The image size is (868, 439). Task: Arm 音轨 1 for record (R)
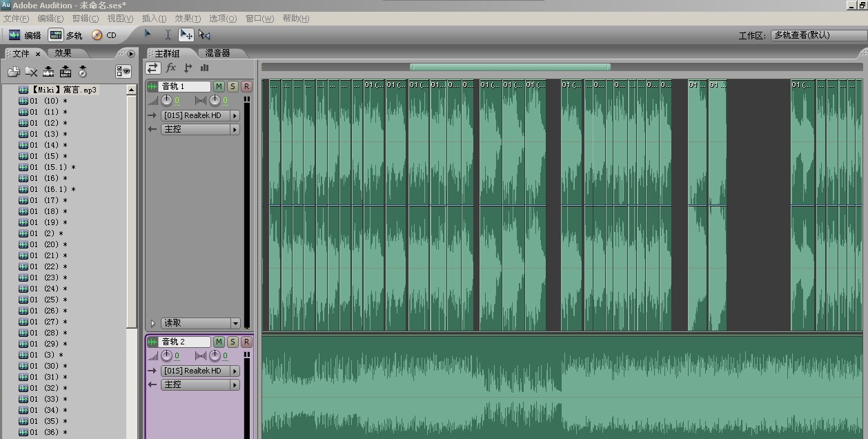(x=246, y=86)
